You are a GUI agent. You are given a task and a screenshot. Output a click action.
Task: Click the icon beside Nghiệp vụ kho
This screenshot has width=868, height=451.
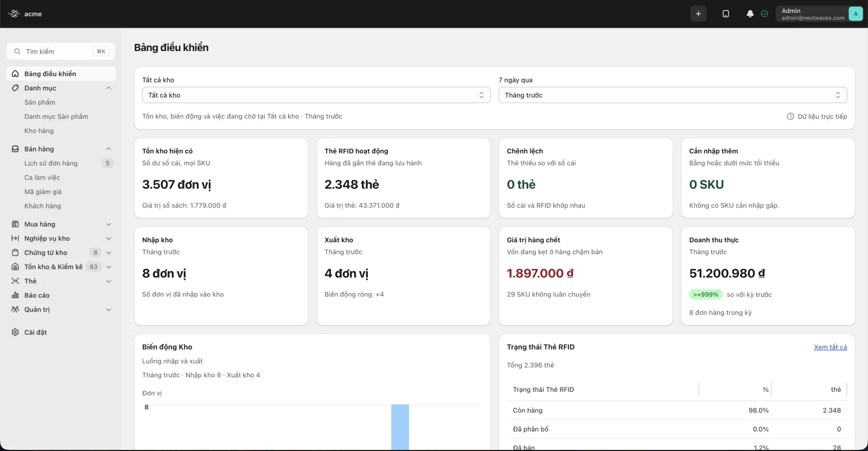pyautogui.click(x=15, y=238)
